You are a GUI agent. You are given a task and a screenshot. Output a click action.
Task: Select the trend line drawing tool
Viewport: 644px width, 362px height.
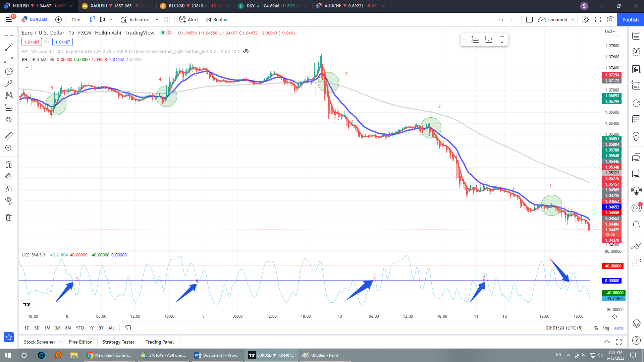(x=9, y=47)
